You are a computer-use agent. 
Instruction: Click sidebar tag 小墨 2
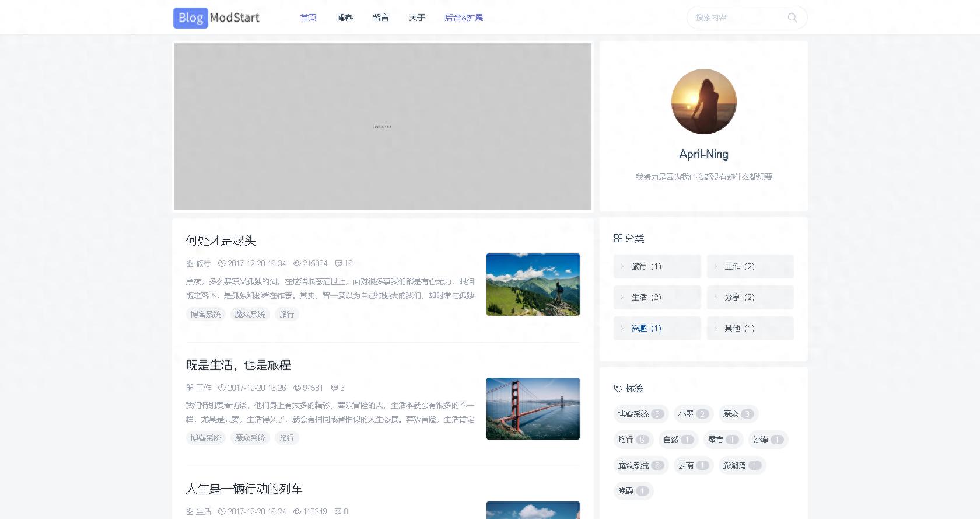click(693, 414)
